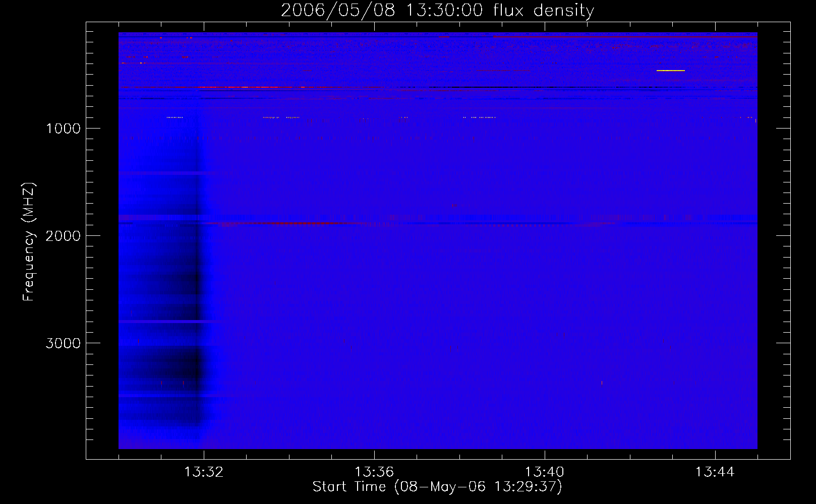The width and height of the screenshot is (816, 504).
Task: Click the bright yellow emission streak in the spectrogram
Action: pyautogui.click(x=671, y=71)
